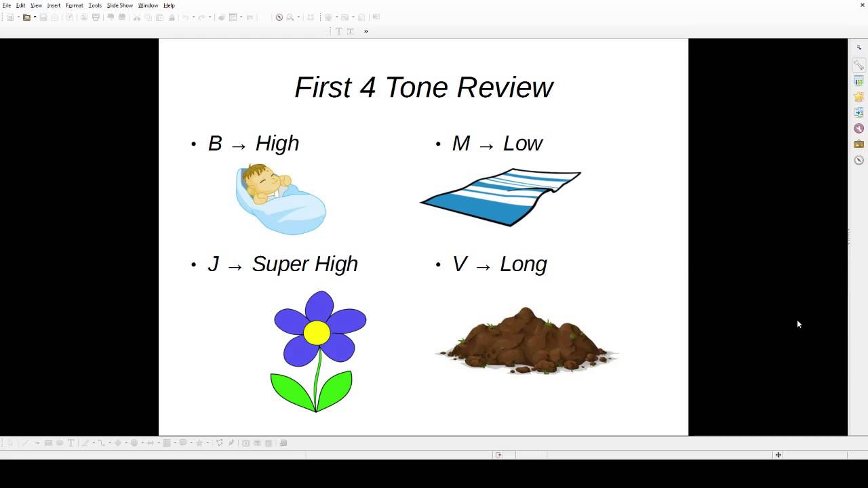Click the bullet text B → High

(254, 144)
